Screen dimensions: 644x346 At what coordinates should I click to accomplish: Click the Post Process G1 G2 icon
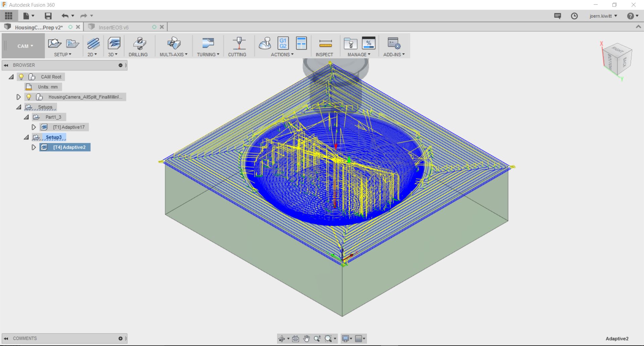[283, 44]
